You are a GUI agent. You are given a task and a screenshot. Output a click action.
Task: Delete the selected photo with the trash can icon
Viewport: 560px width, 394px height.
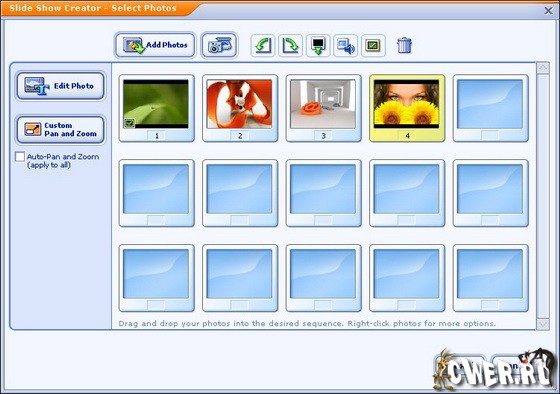click(404, 45)
